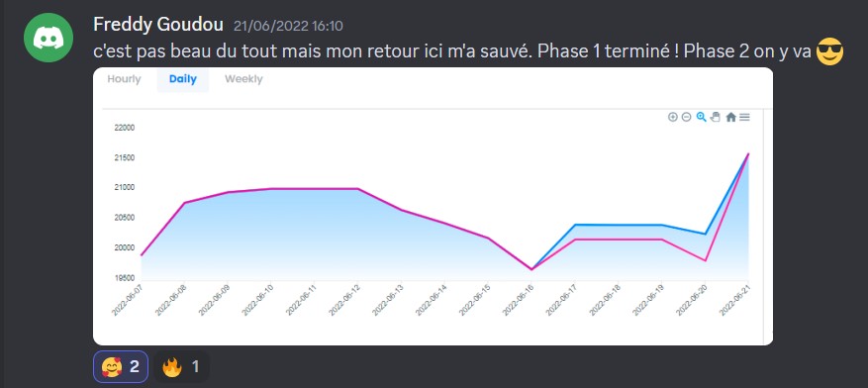Image resolution: width=868 pixels, height=388 pixels.
Task: Click the blue line at 2022-06-17
Action: pyautogui.click(x=576, y=225)
